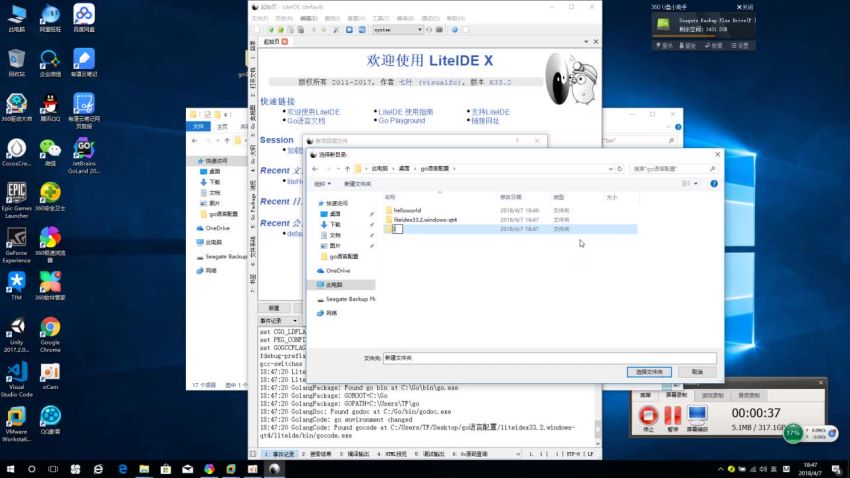Open the Go Playground link
Image resolution: width=850 pixels, height=478 pixels.
(402, 121)
